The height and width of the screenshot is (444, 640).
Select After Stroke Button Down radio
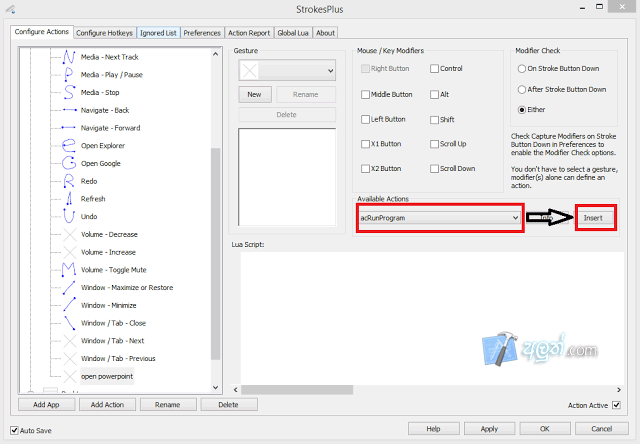tap(522, 89)
